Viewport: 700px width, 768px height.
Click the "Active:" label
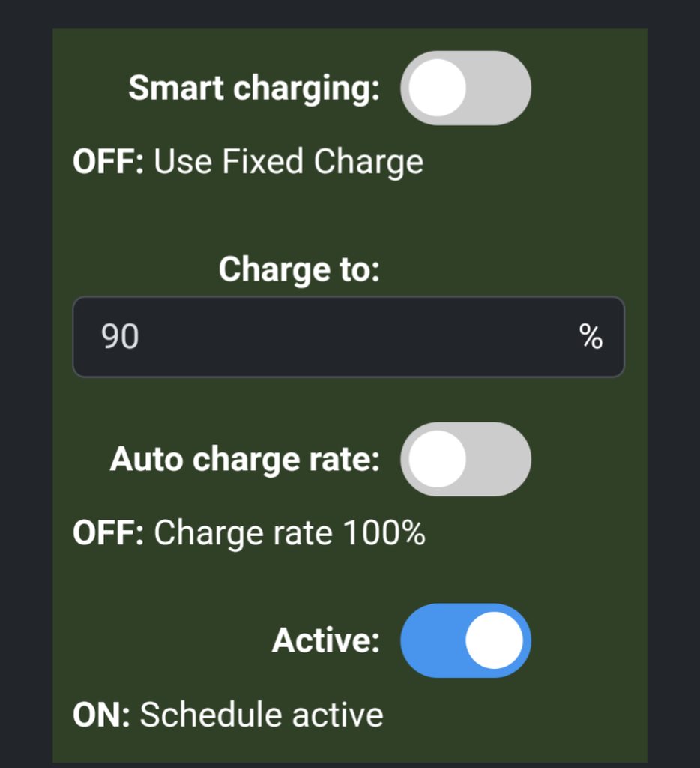pos(325,640)
